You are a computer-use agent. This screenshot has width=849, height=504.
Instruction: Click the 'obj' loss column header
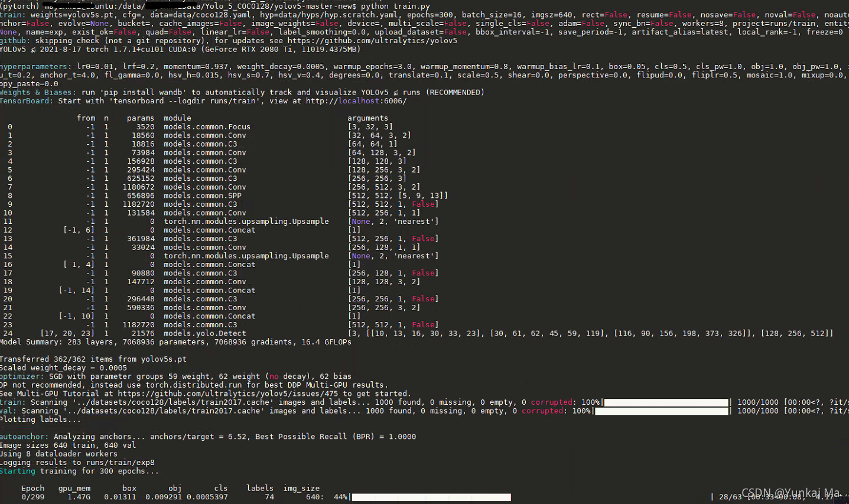(175, 488)
